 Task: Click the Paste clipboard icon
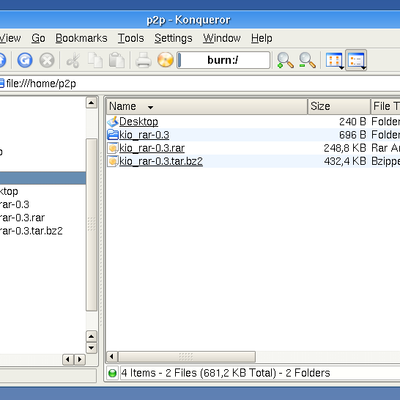coord(117,60)
